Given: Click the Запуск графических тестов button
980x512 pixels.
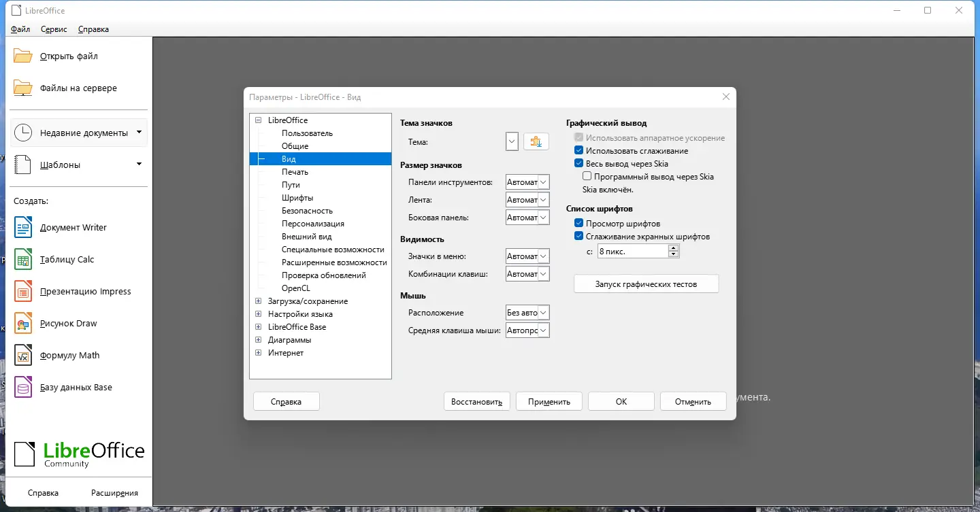Looking at the screenshot, I should [x=647, y=284].
